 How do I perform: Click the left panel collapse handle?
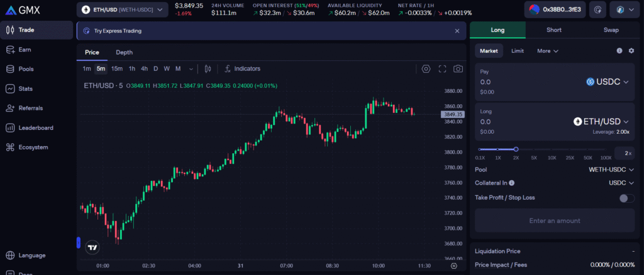[x=79, y=242]
